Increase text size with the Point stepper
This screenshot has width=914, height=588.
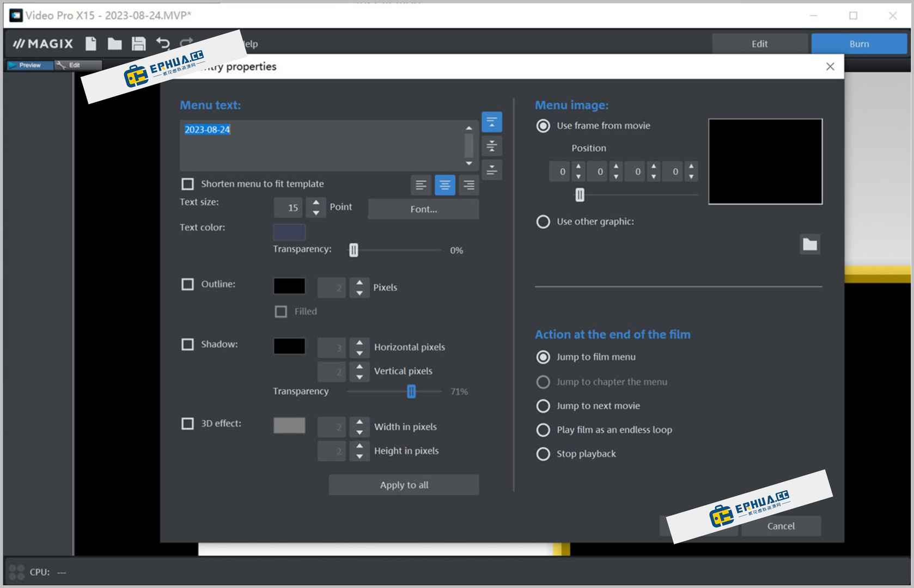(316, 203)
